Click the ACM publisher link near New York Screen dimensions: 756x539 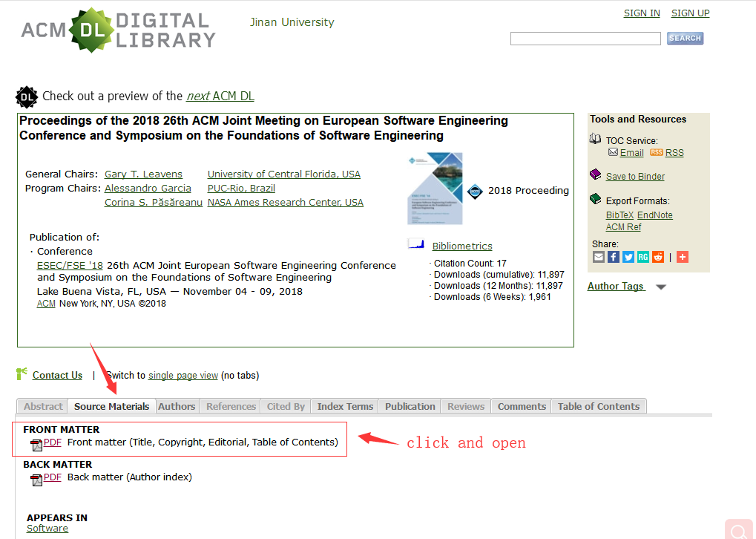point(46,304)
